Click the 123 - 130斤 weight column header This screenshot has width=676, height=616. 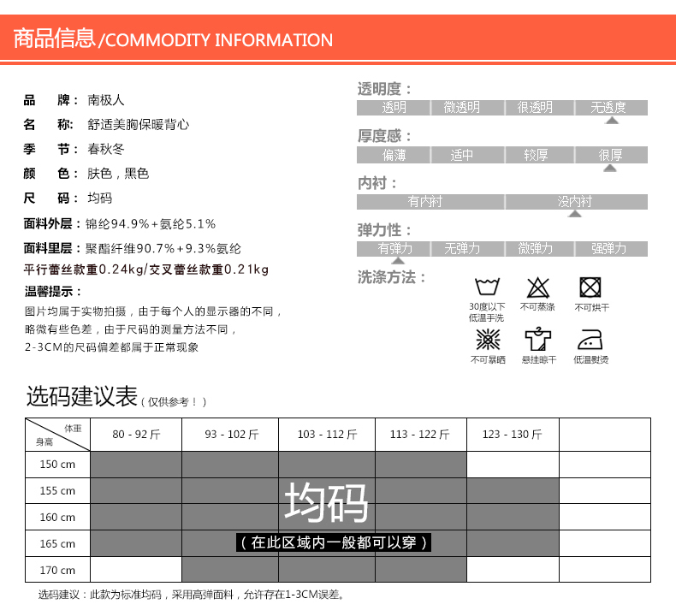point(512,435)
